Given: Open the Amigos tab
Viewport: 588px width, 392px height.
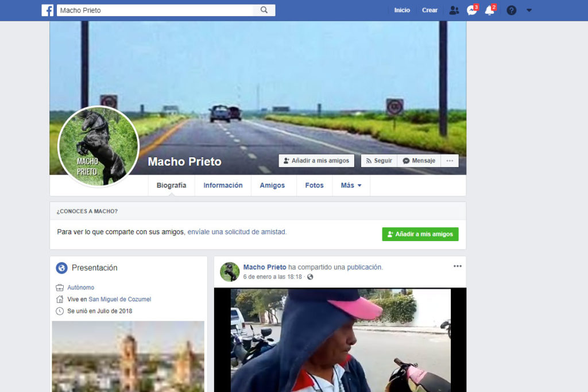Looking at the screenshot, I should pyautogui.click(x=272, y=185).
